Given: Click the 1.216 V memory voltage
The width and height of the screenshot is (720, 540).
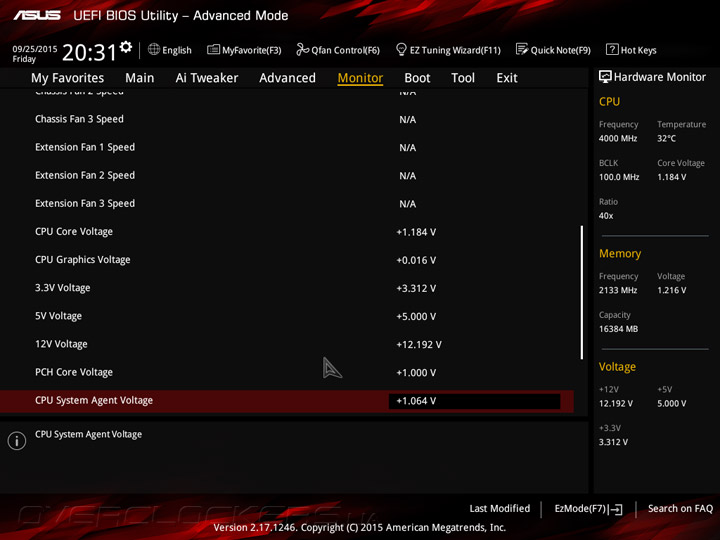Looking at the screenshot, I should 672,290.
